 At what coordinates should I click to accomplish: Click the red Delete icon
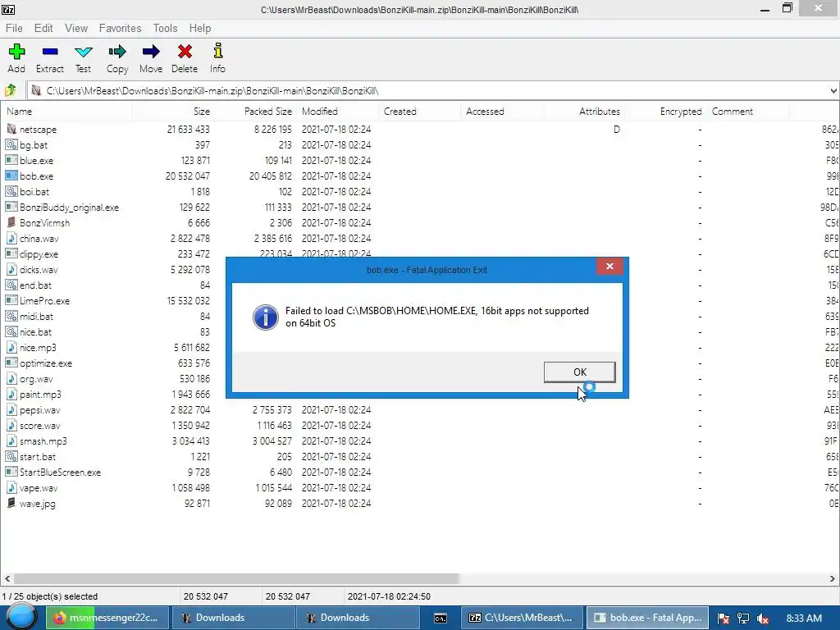185,52
